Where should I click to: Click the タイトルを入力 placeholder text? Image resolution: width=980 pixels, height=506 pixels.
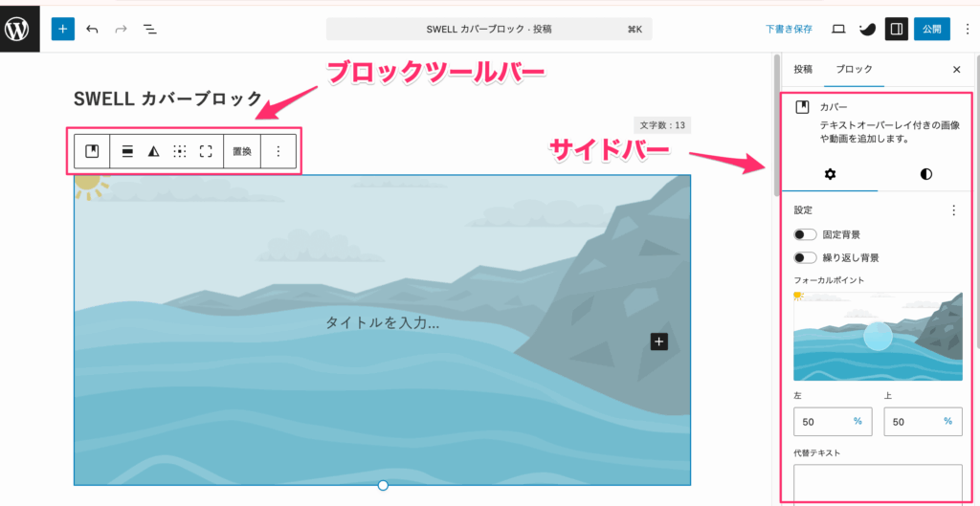click(x=383, y=323)
